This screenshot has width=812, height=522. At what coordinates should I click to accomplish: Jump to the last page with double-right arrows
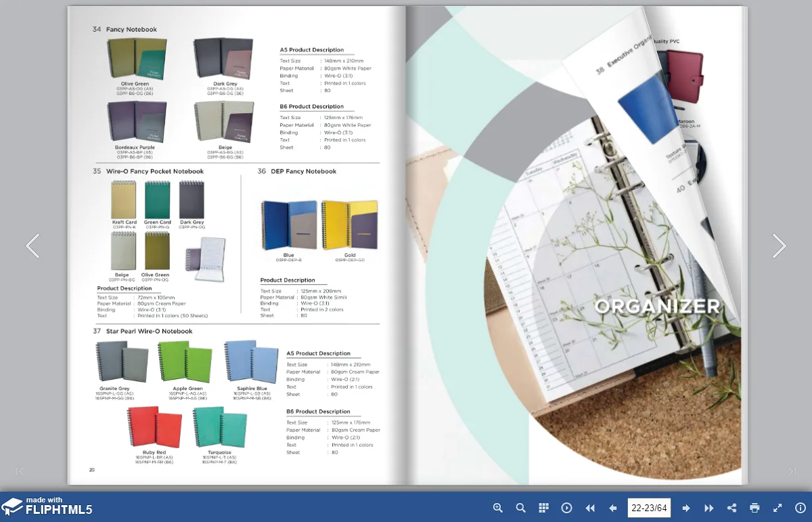coord(709,508)
